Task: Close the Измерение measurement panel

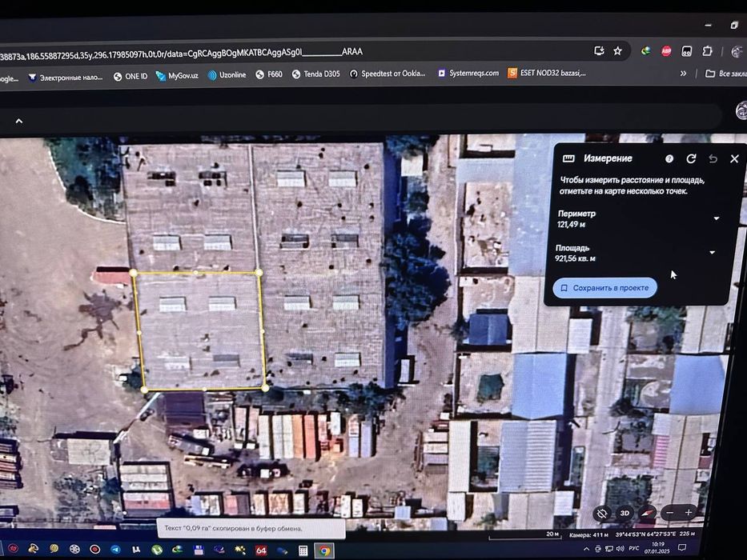Action: [734, 158]
